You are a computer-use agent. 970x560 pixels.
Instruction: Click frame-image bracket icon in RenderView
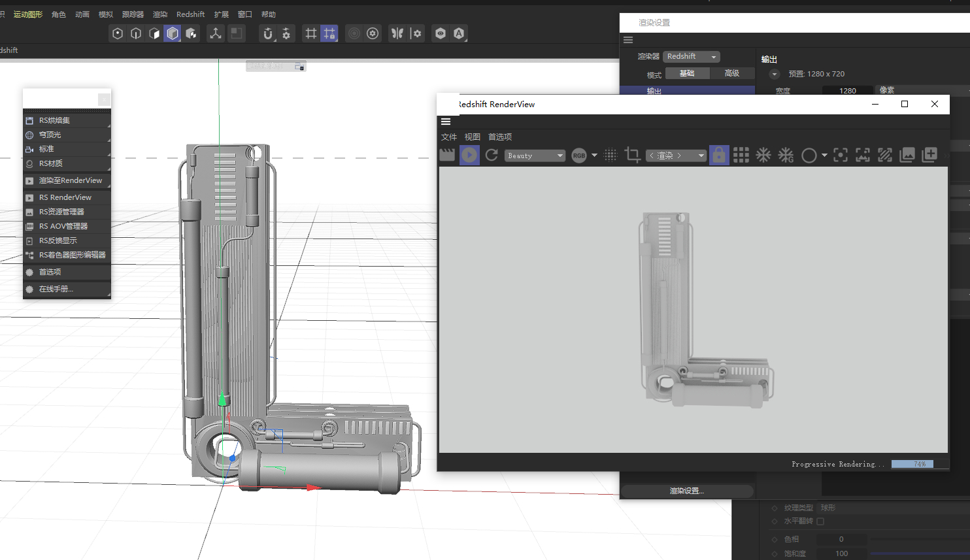click(x=863, y=155)
